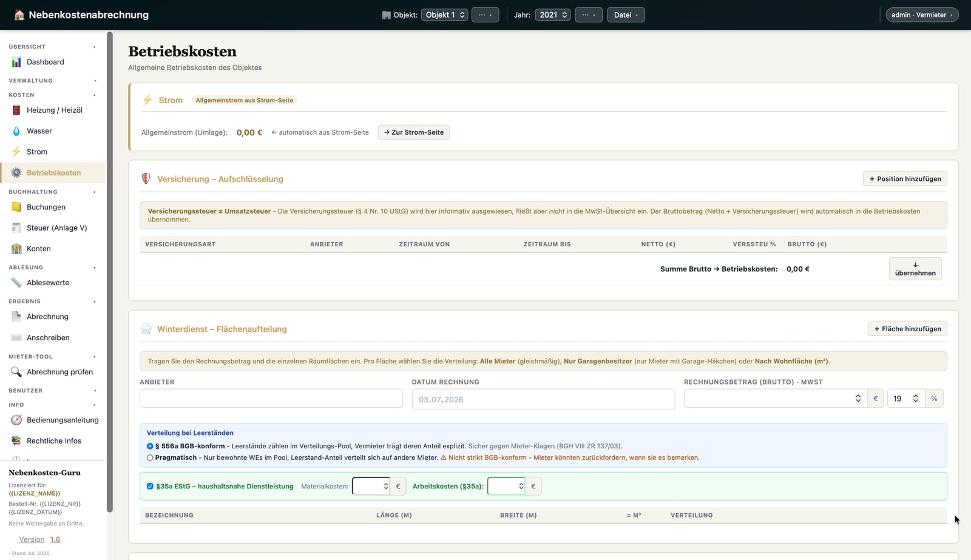
Task: Click the Arbeitskosten (§35a) amount field
Action: [x=506, y=486]
